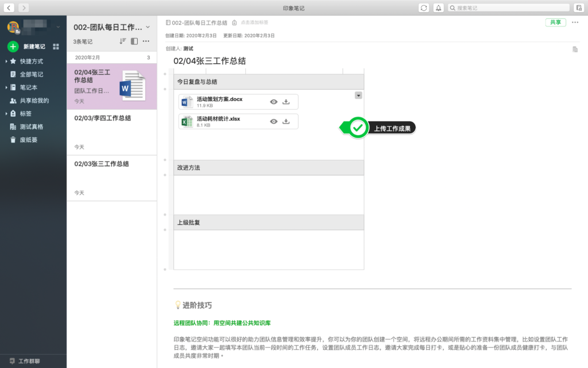Select 全部笔记 in the sidebar
Viewport: 588px width, 368px height.
pos(31,74)
